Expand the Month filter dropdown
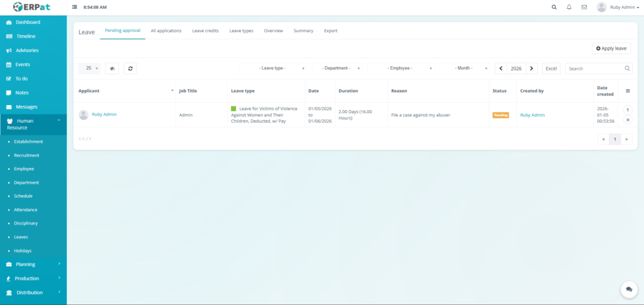Screen dimensions: 644x305 (466, 69)
